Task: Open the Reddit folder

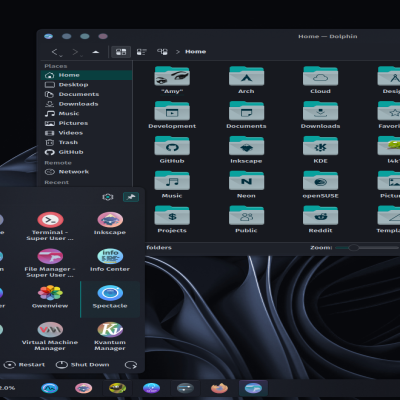Action: pyautogui.click(x=320, y=220)
